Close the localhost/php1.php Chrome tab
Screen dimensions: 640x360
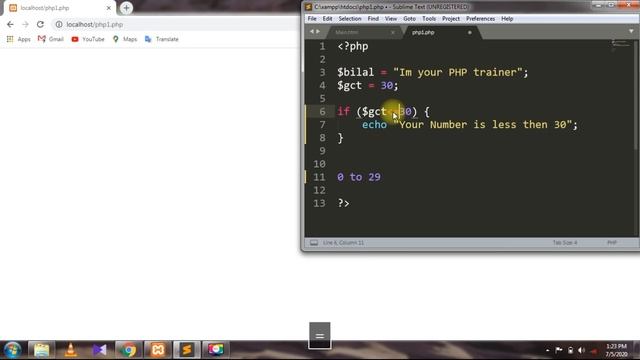coord(109,8)
